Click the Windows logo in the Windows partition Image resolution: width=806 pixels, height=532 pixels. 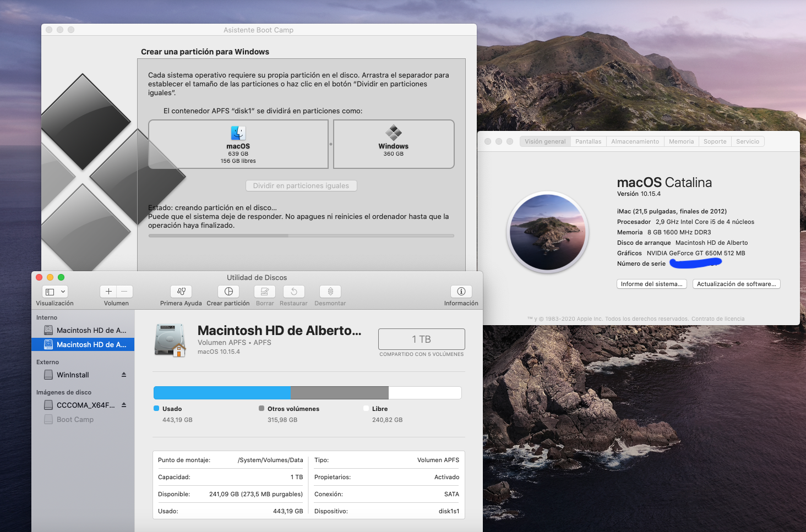tap(394, 133)
